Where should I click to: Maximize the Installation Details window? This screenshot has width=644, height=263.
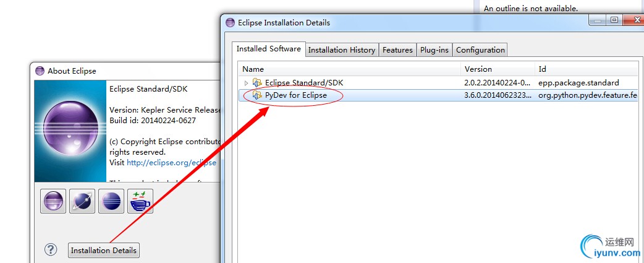tap(614, 20)
